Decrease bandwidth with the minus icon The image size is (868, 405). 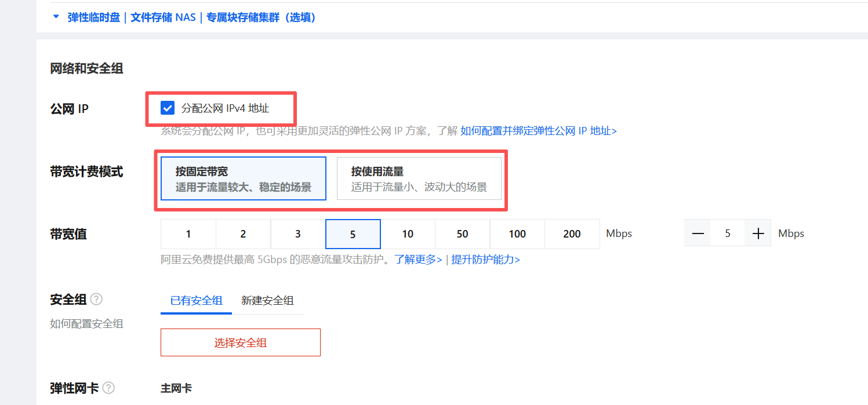(x=698, y=233)
